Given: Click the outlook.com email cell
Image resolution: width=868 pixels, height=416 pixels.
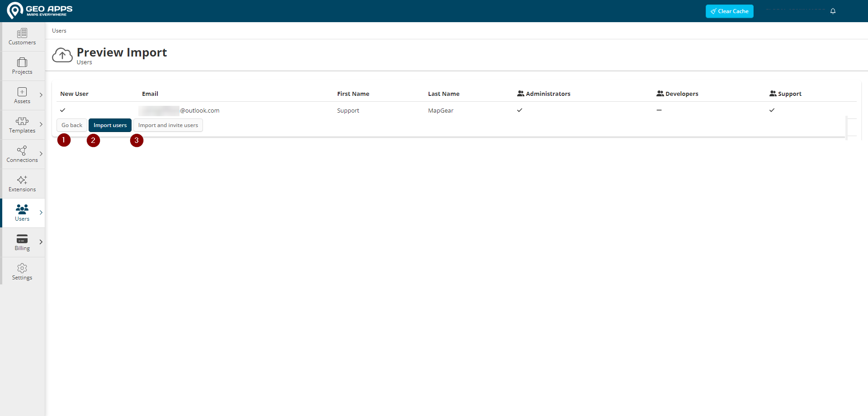Looking at the screenshot, I should [x=179, y=110].
